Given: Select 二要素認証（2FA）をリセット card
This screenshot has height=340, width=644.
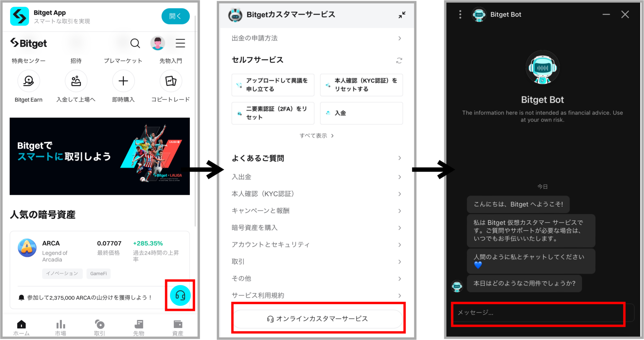Looking at the screenshot, I should [273, 113].
